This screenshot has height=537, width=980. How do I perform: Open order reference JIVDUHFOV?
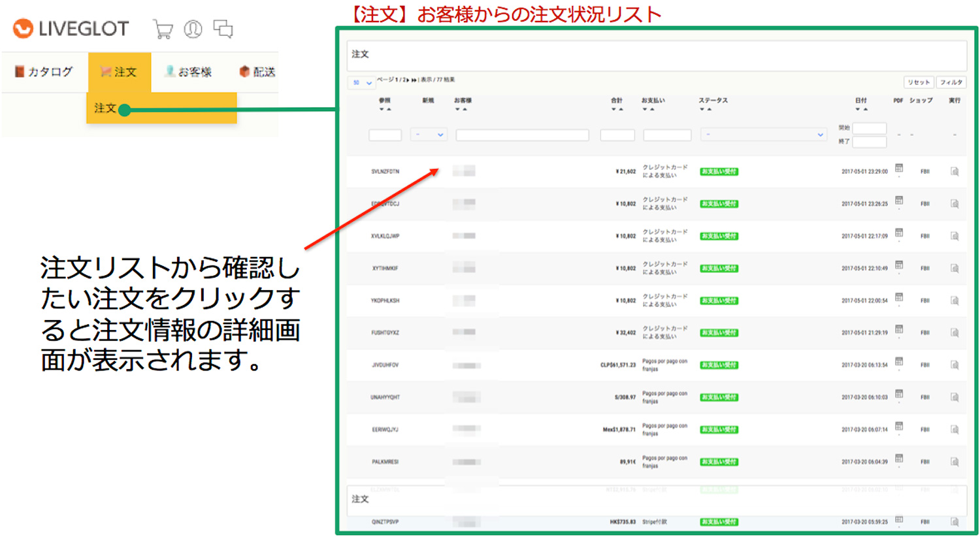[385, 365]
